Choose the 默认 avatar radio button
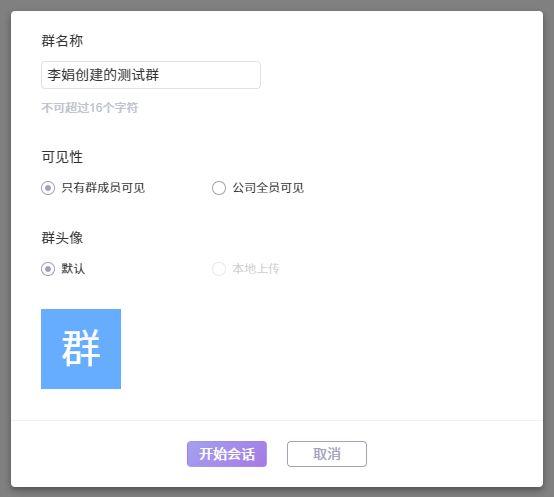Image resolution: width=554 pixels, height=497 pixels. coord(48,269)
